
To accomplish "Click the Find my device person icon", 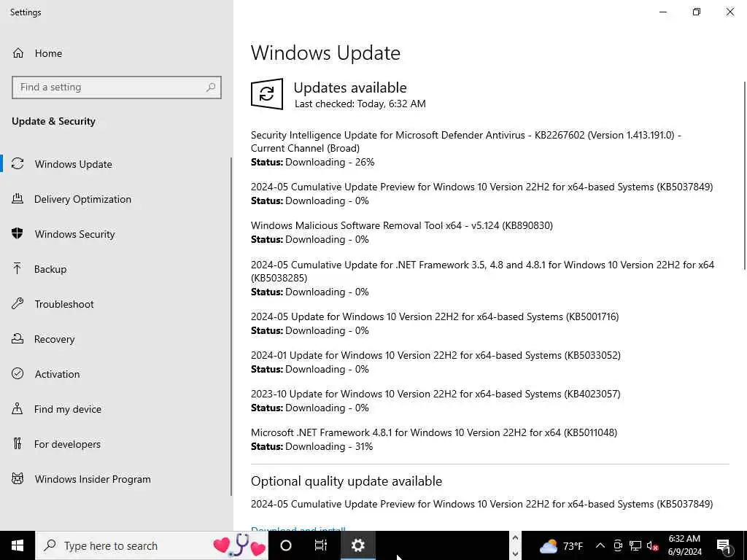I will [x=18, y=409].
